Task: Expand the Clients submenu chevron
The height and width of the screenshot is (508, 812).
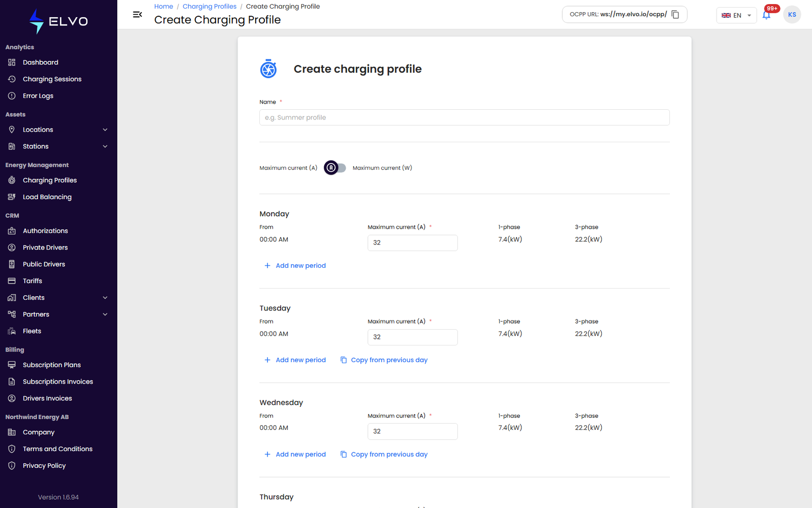Action: [x=105, y=298]
